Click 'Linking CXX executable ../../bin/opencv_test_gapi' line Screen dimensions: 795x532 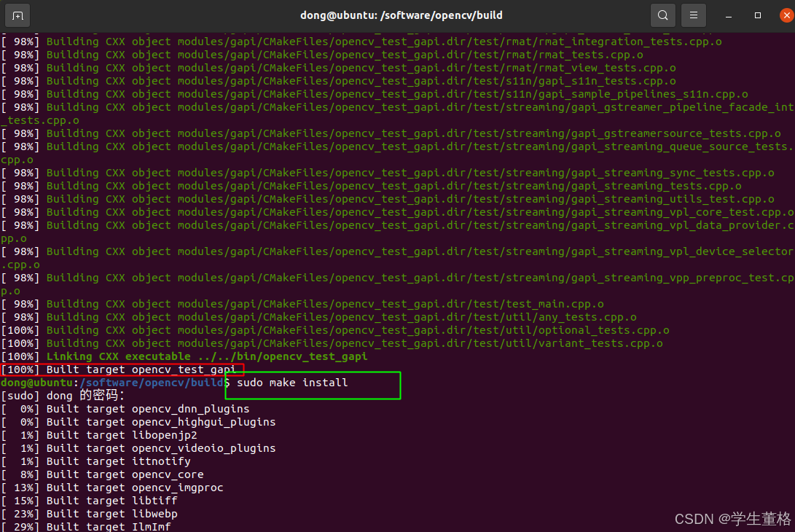pyautogui.click(x=184, y=356)
